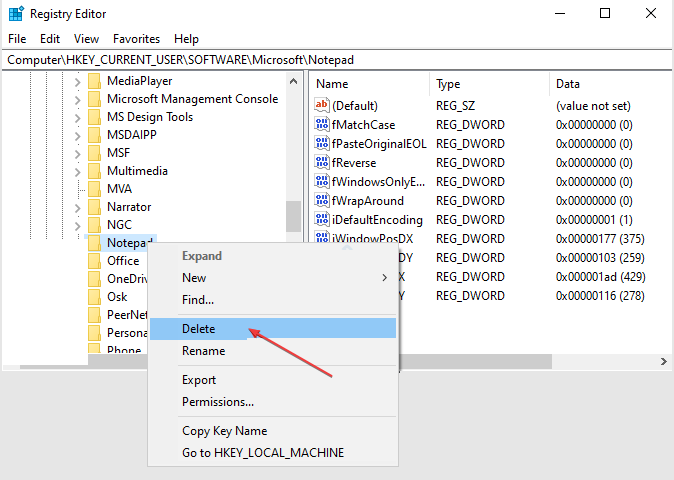Click the iDefaultEncoding DWORD value icon
Image resolution: width=674 pixels, height=480 pixels.
pos(322,220)
